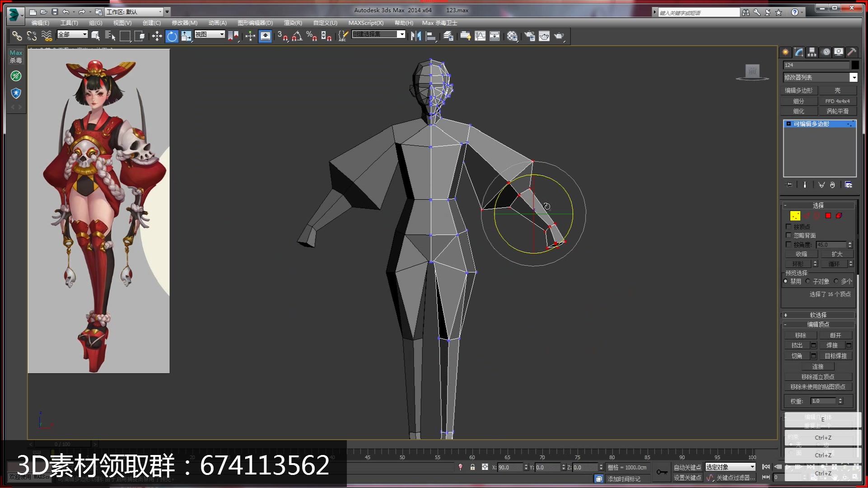Expand the 可编辑多边形 stack entry plus
Image resolution: width=868 pixels, height=488 pixels.
click(x=789, y=124)
